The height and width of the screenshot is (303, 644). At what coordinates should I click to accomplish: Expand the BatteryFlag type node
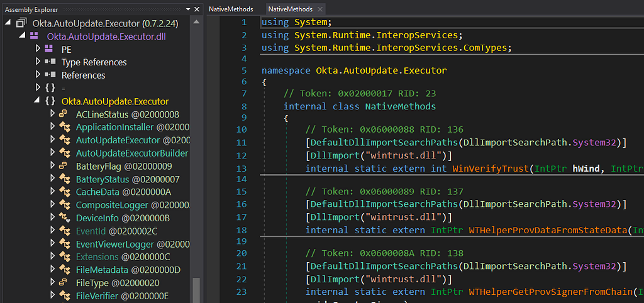click(52, 166)
